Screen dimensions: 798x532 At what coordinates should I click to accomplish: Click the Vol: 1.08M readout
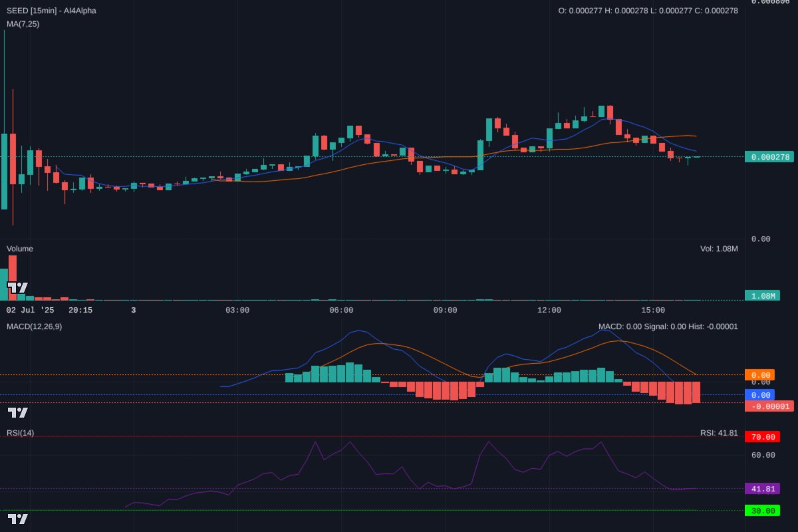tap(719, 249)
